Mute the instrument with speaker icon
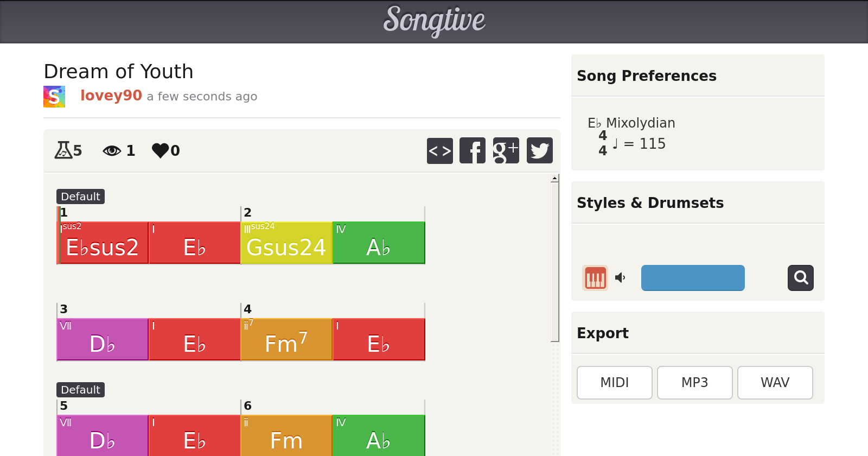Screen dimensions: 868x456 coord(620,278)
